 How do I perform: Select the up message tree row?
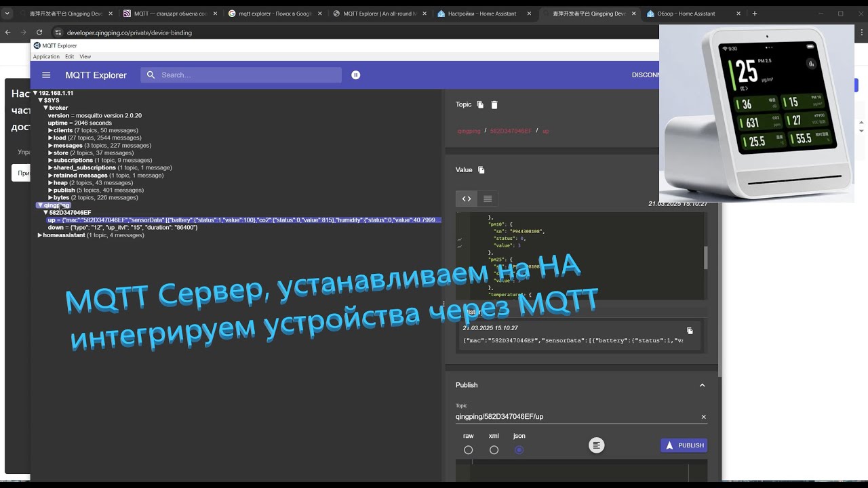pyautogui.click(x=244, y=220)
